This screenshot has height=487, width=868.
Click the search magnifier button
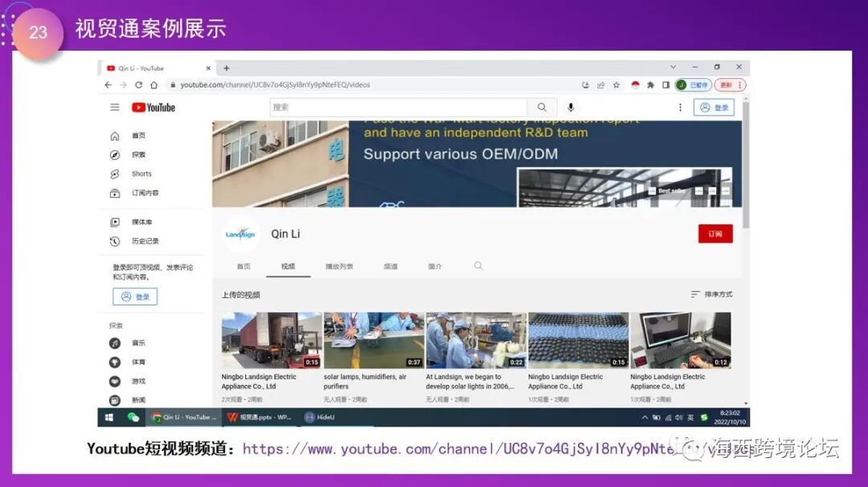coord(542,108)
